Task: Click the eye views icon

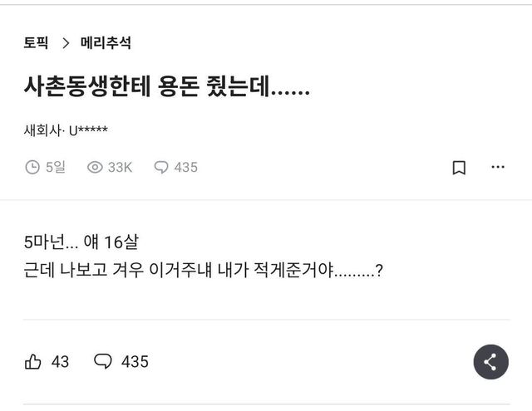Action: pyautogui.click(x=95, y=167)
